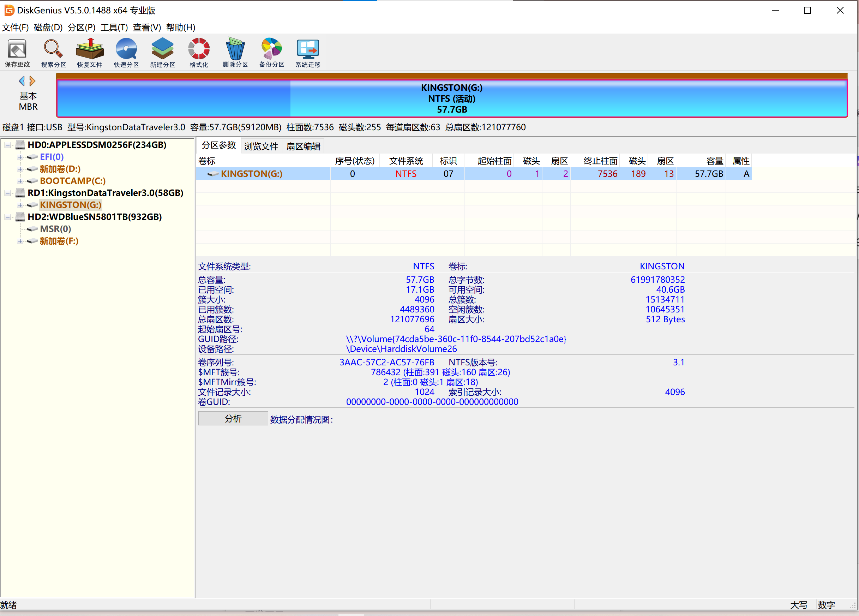
Task: Select the 新建分区 new partition icon
Action: pyautogui.click(x=162, y=49)
